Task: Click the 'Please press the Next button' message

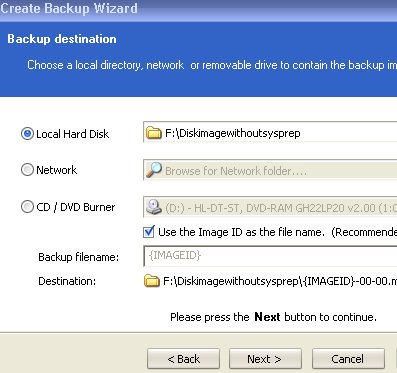Action: (x=273, y=317)
